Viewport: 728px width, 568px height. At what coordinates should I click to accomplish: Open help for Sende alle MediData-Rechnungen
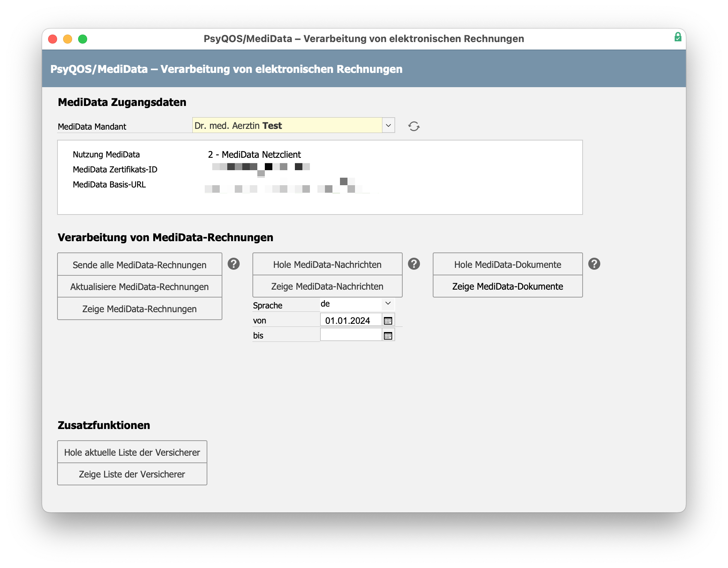[x=234, y=264]
